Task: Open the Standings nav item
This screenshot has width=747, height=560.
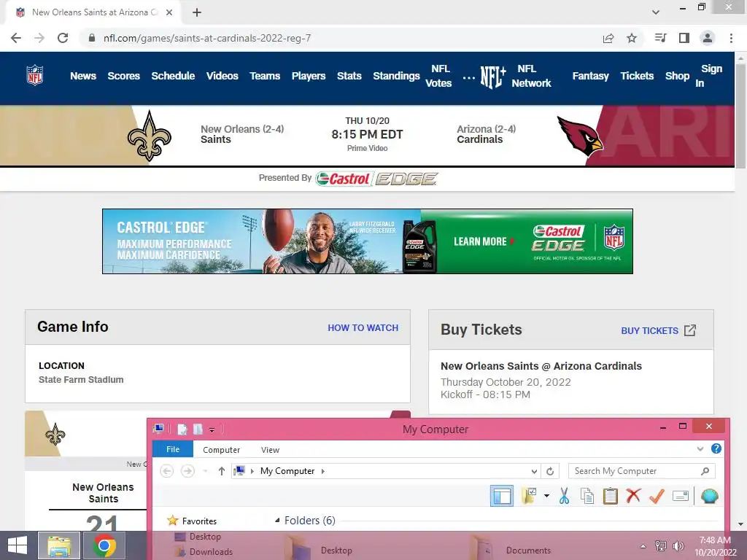Action: [396, 76]
